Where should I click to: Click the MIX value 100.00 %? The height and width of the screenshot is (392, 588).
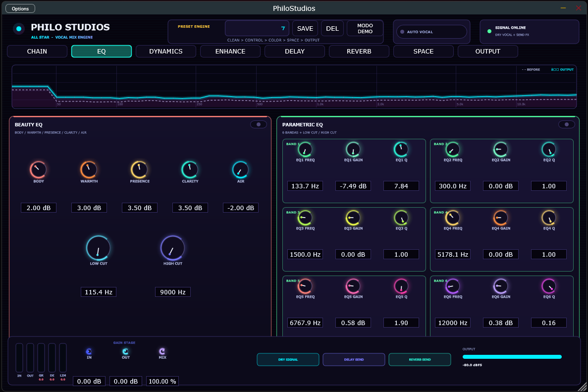pyautogui.click(x=162, y=381)
